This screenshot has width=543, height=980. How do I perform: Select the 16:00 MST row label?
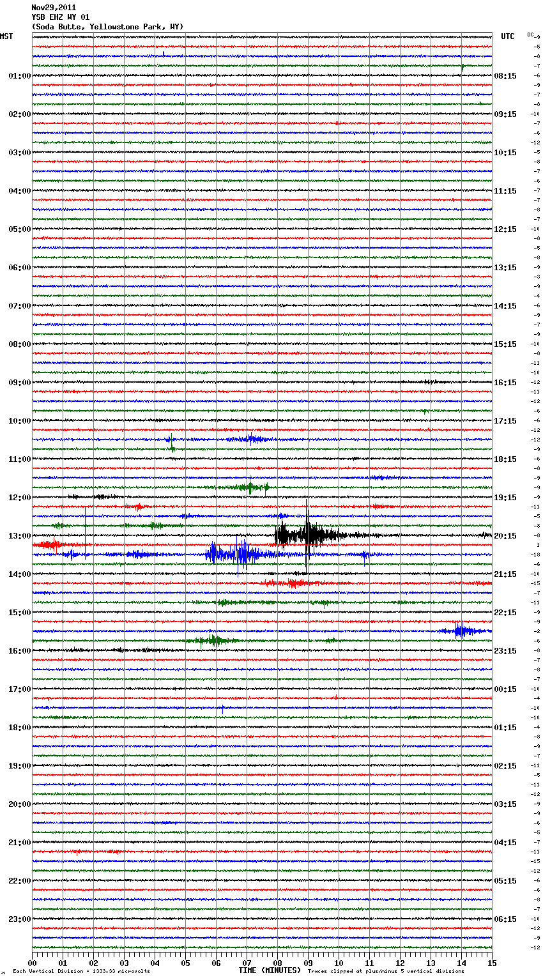[x=20, y=651]
